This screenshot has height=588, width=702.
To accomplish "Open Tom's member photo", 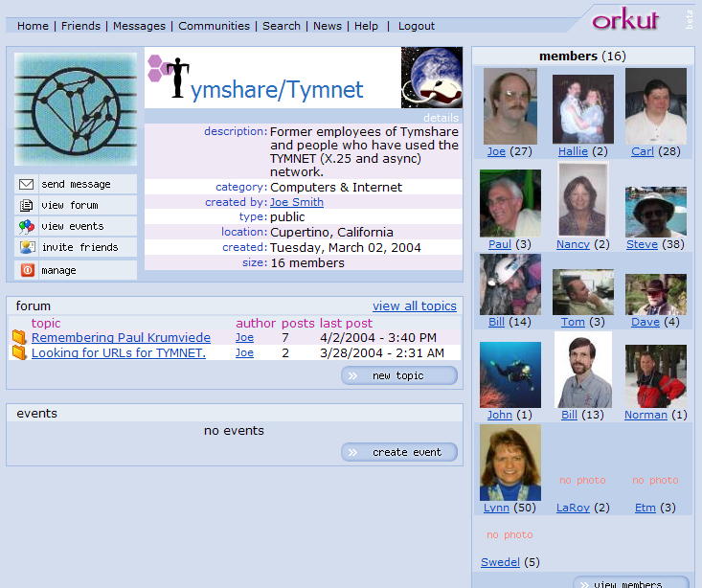I will 583,292.
